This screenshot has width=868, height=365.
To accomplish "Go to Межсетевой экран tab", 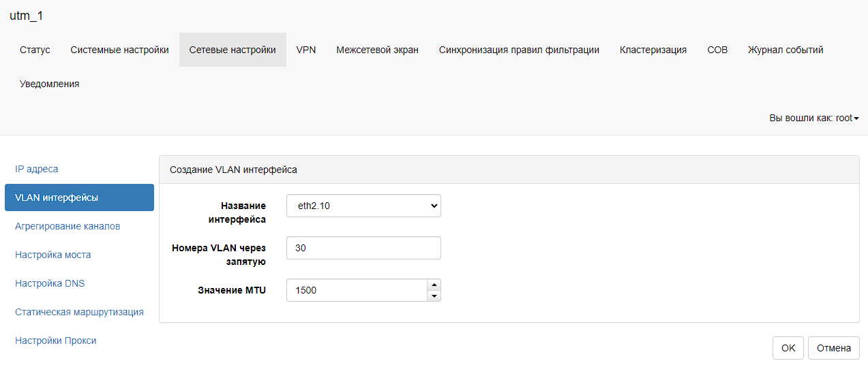I will (377, 50).
